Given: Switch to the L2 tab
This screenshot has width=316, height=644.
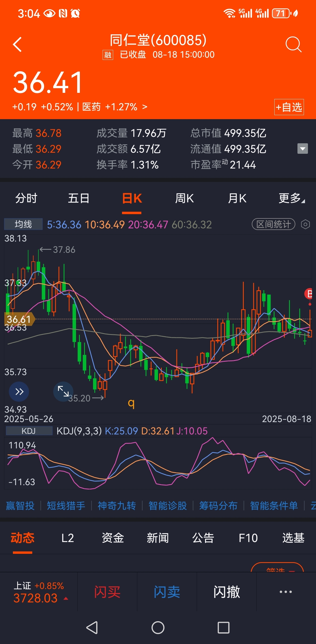Looking at the screenshot, I should click(x=67, y=538).
